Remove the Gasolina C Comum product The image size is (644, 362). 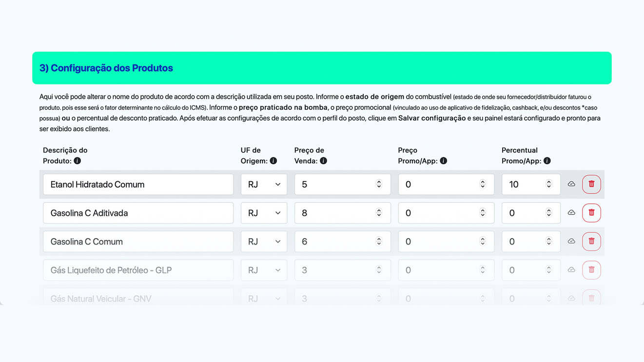pos(591,241)
